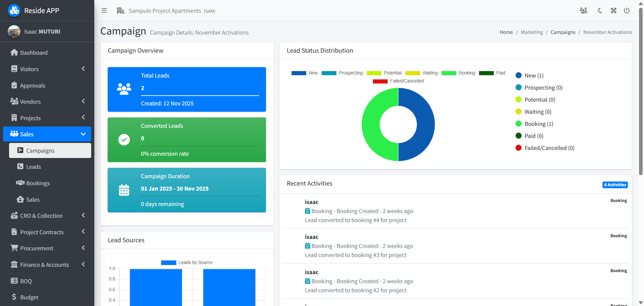Image resolution: width=644 pixels, height=306 pixels.
Task: Open Bookings in the sidebar
Action: point(38,183)
